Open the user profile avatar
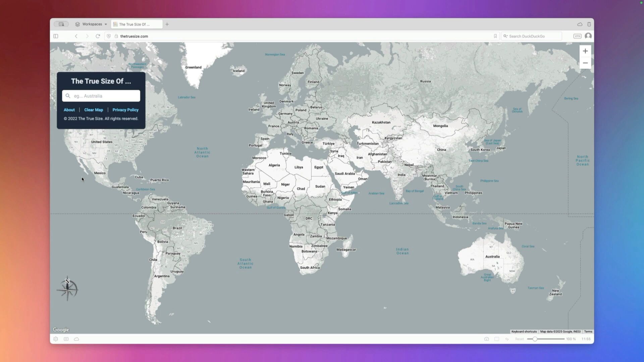 588,36
